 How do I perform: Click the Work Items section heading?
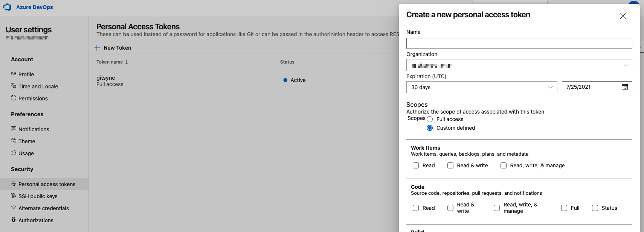coord(426,148)
